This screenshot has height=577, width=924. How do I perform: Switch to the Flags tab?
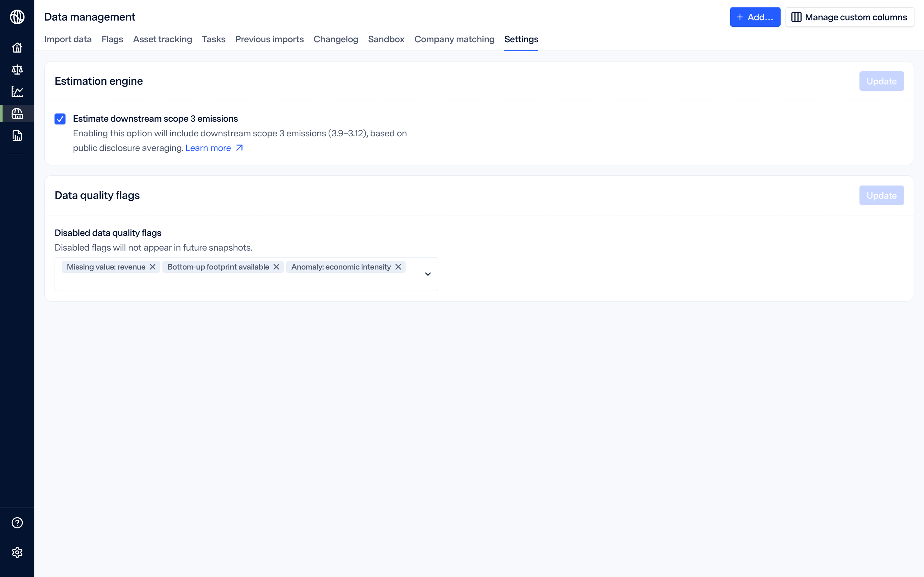point(112,39)
